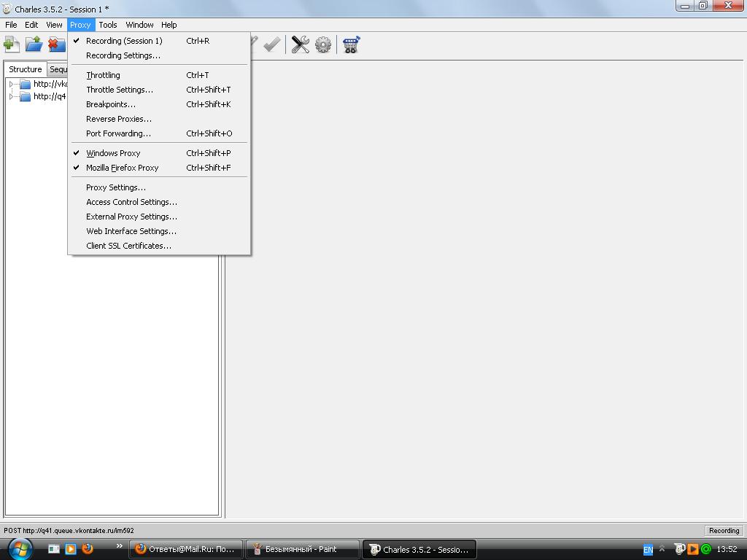Click the red X close session icon

coord(57,44)
